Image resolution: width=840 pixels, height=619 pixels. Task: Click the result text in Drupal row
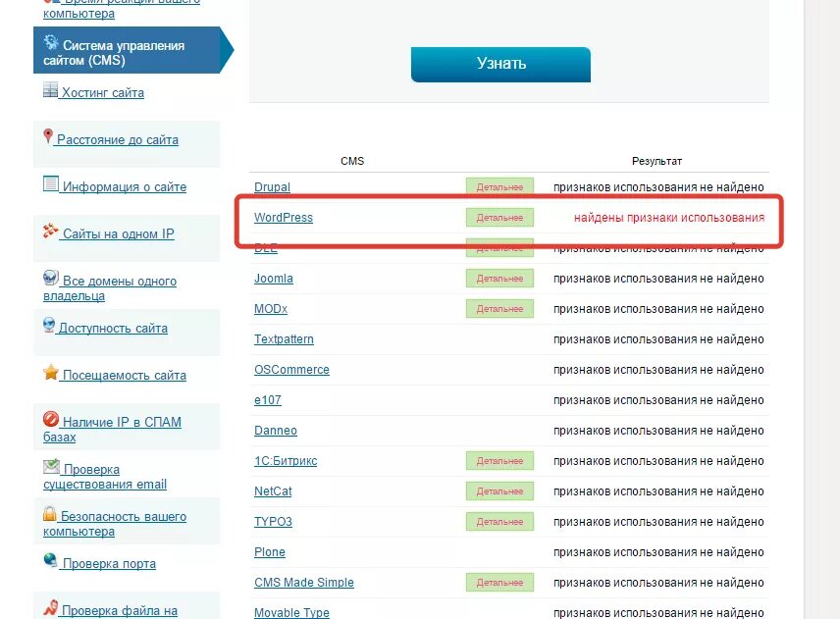(x=658, y=187)
